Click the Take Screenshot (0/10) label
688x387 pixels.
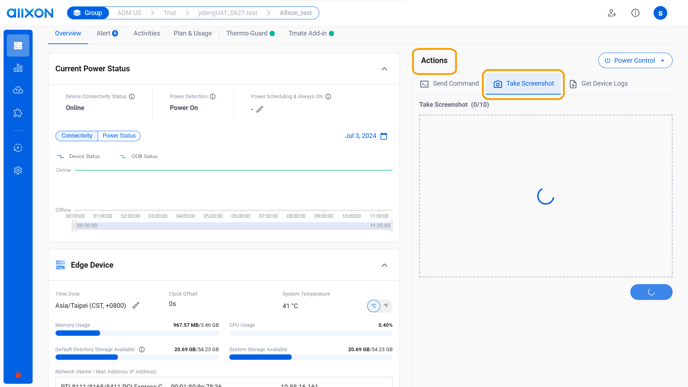pyautogui.click(x=454, y=104)
